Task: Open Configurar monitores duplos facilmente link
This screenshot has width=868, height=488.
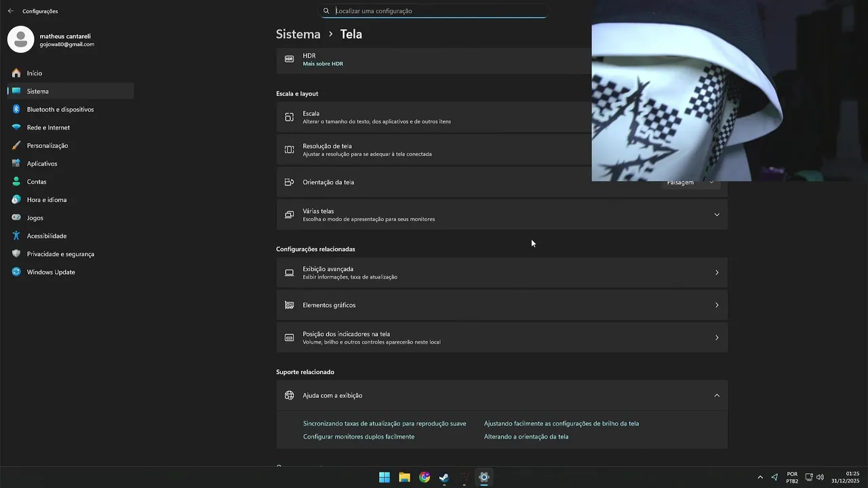Action: click(x=359, y=436)
